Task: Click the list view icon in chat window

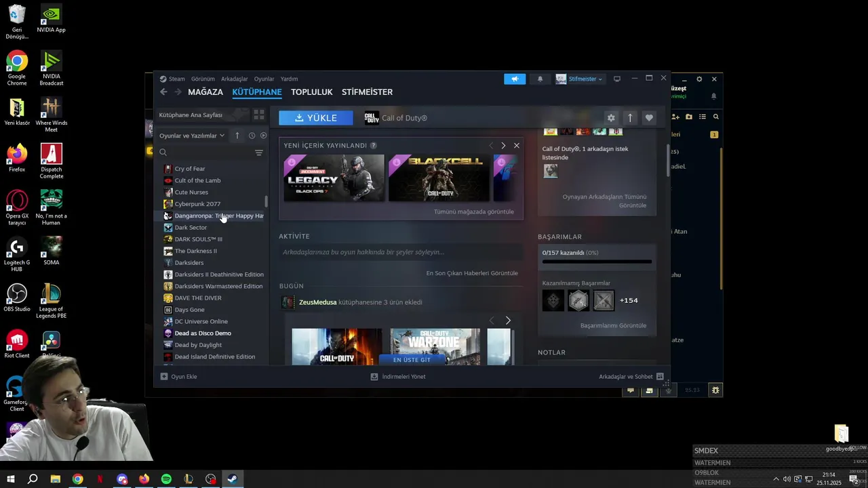Action: pos(703,117)
